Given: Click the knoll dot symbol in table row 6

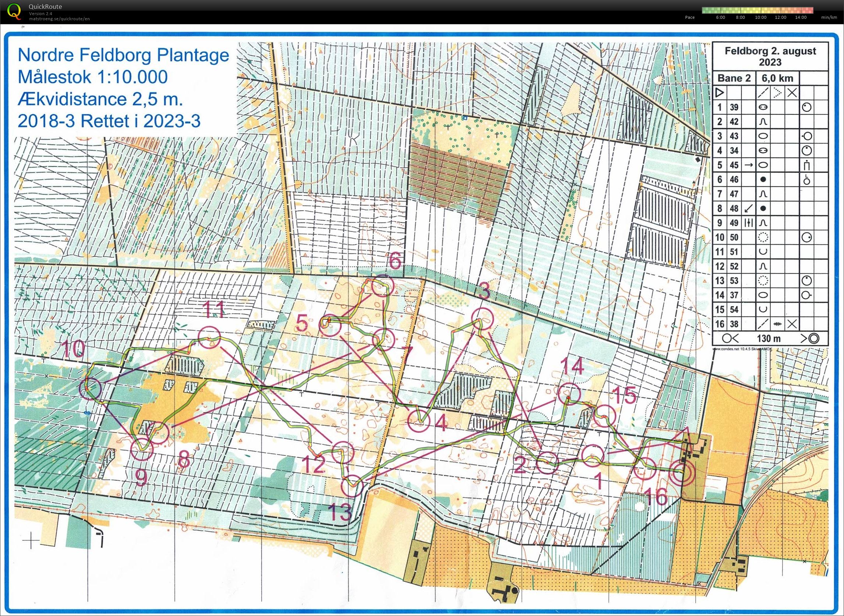Looking at the screenshot, I should 763,179.
